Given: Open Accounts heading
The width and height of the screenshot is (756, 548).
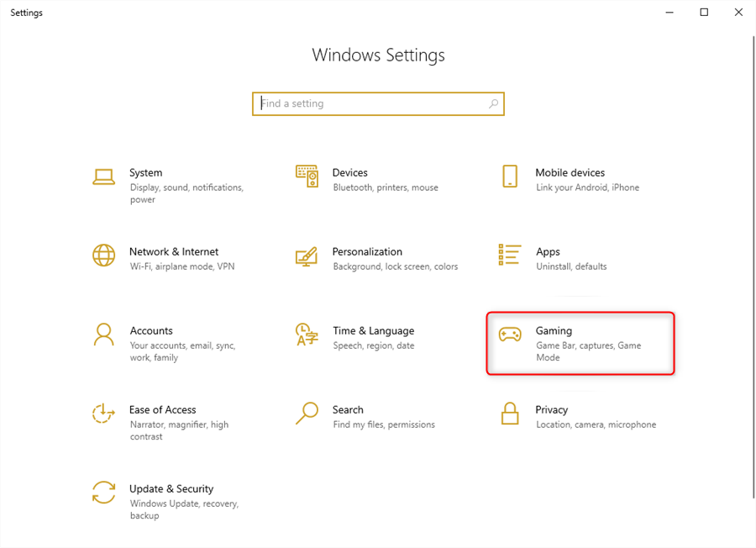Looking at the screenshot, I should (x=151, y=331).
